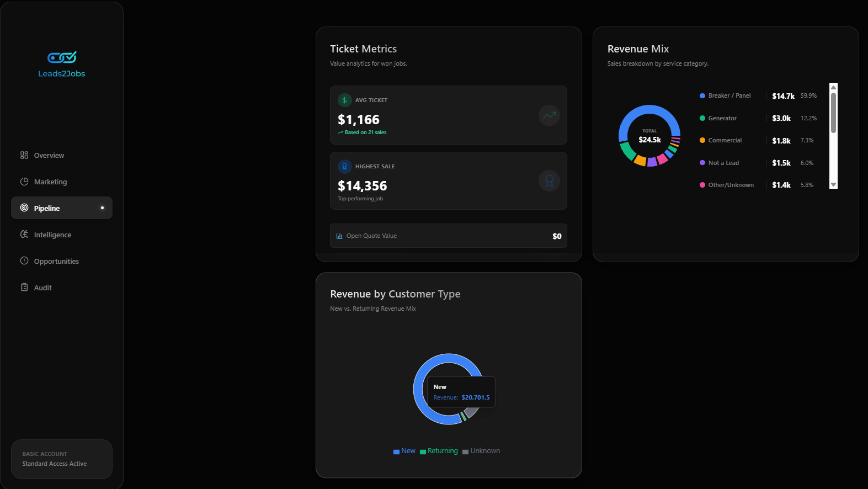
Task: Click the $14,356 highest sale value
Action: [363, 186]
